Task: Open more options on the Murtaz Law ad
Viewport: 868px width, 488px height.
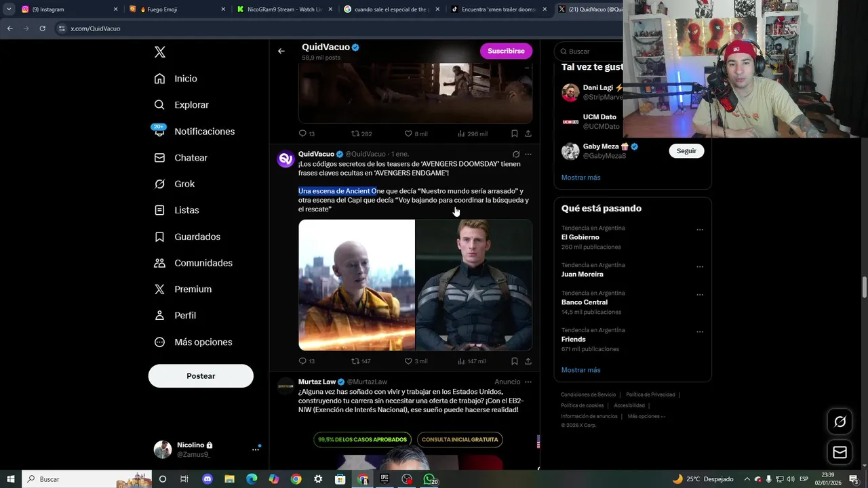Action: click(528, 382)
